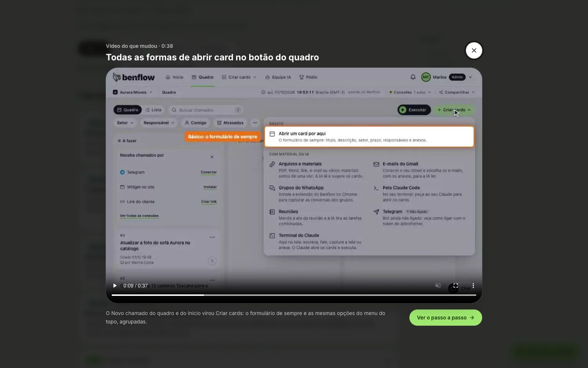Viewport: 588px width, 368px height.
Task: Choose the 'Arquivos e materiais' option icon
Action: click(272, 164)
